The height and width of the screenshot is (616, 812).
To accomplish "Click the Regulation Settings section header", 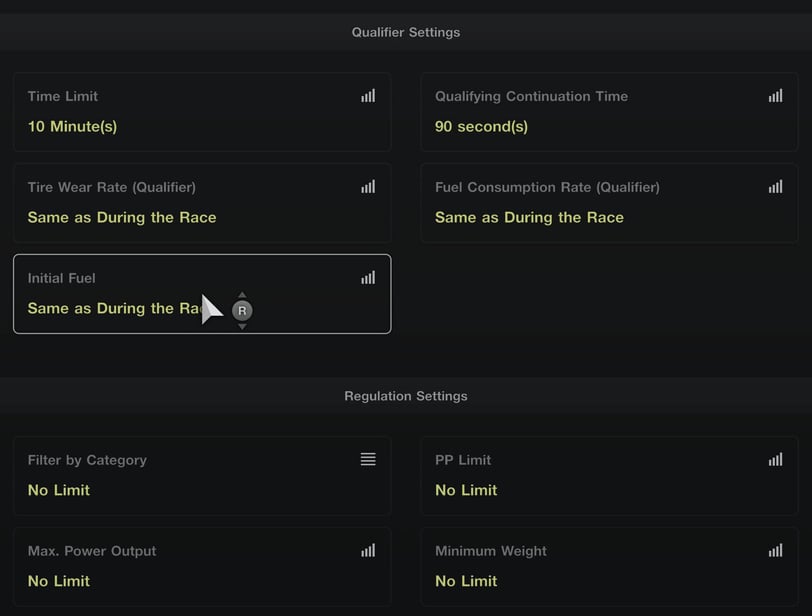I will coord(406,396).
